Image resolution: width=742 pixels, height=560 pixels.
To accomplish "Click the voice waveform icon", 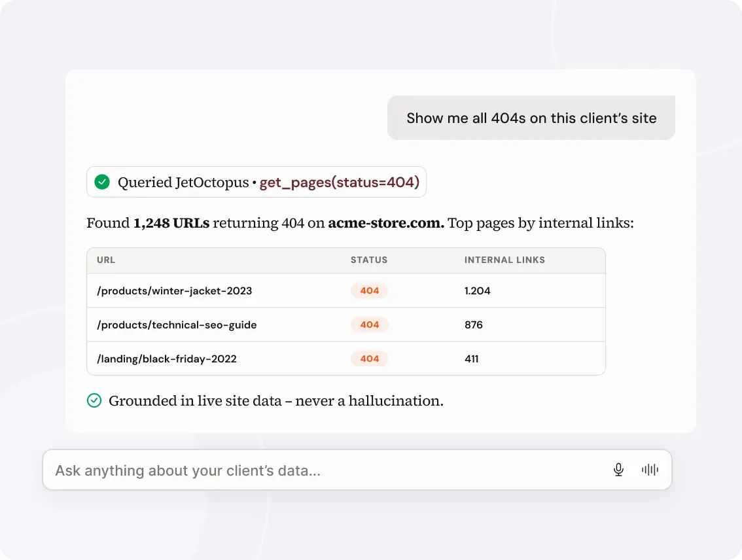I will click(650, 470).
